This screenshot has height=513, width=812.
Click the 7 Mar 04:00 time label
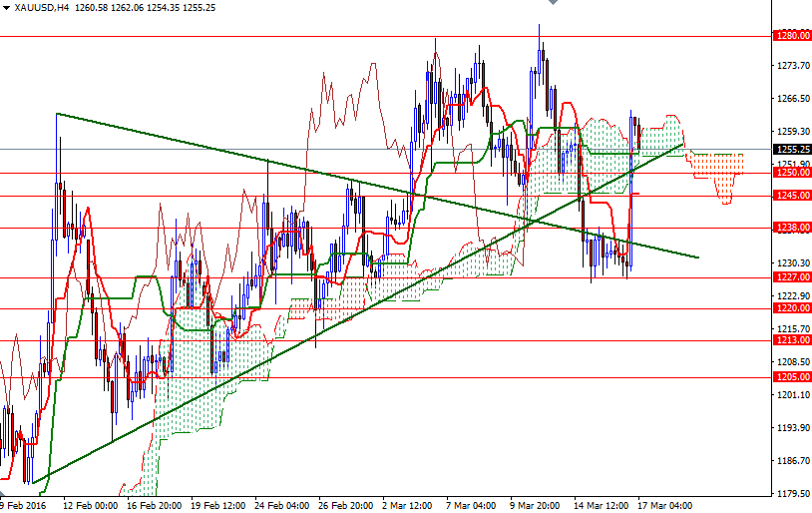click(x=471, y=505)
